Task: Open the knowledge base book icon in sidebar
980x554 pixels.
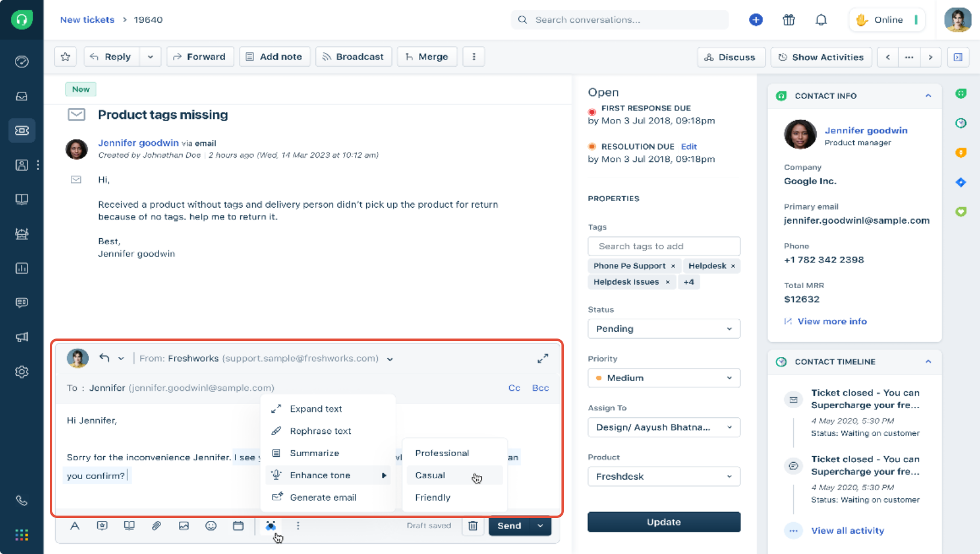Action: 22,199
